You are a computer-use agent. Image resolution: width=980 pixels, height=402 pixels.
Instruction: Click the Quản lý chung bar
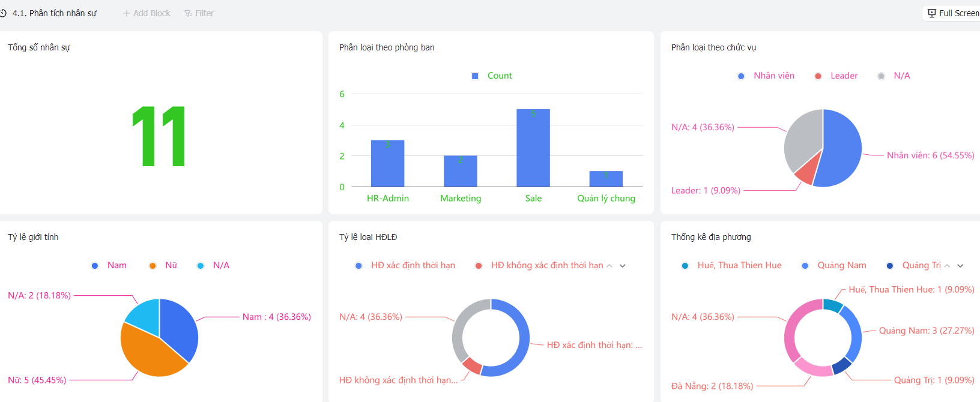(x=606, y=179)
